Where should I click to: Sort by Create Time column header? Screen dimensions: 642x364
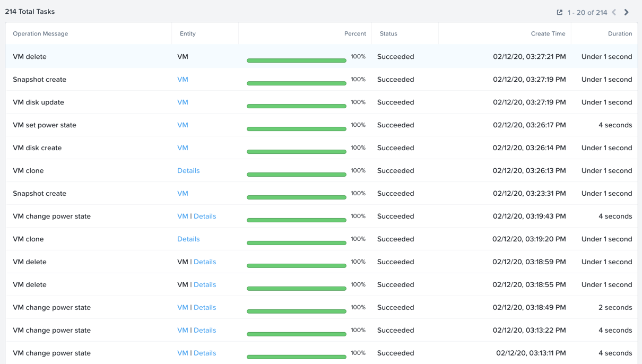pyautogui.click(x=548, y=33)
